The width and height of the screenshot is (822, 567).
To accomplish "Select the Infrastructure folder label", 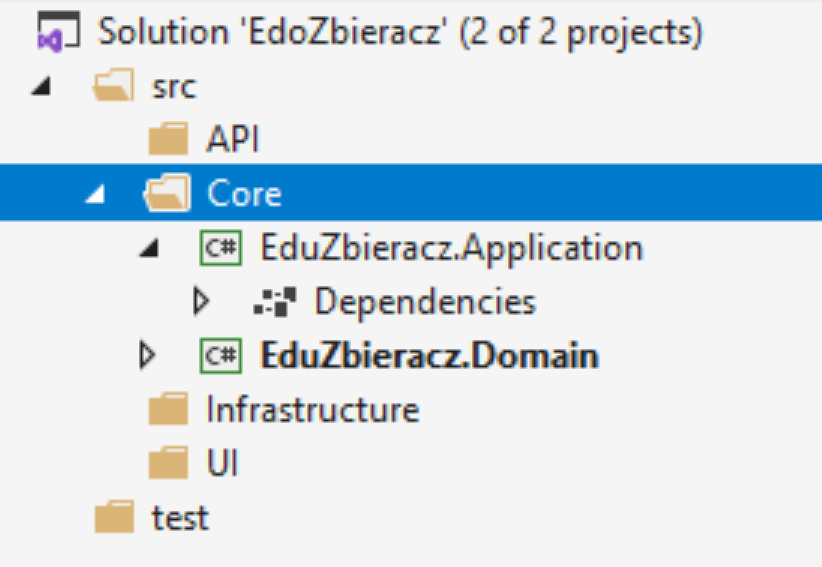I will 313,409.
